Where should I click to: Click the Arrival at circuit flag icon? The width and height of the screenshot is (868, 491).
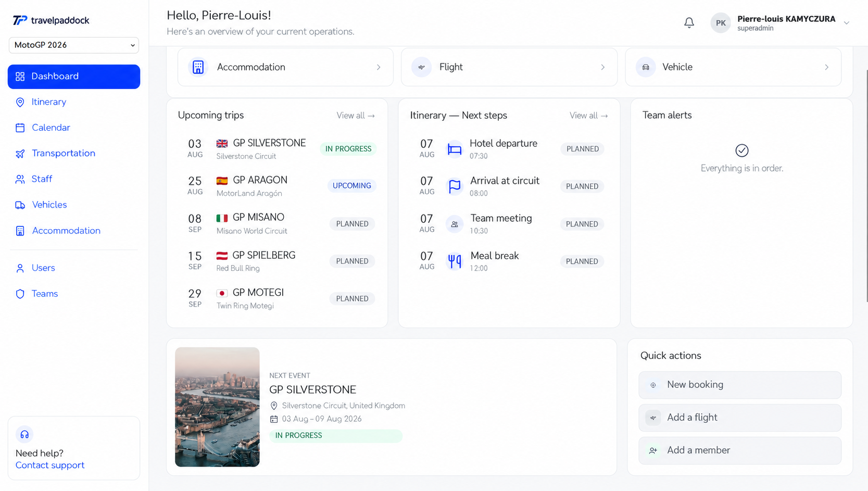455,186
